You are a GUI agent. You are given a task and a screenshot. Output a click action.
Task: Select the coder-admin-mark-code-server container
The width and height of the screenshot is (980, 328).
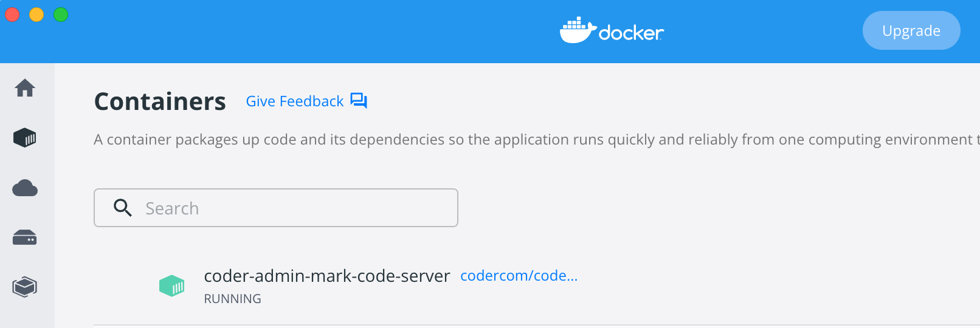(327, 276)
